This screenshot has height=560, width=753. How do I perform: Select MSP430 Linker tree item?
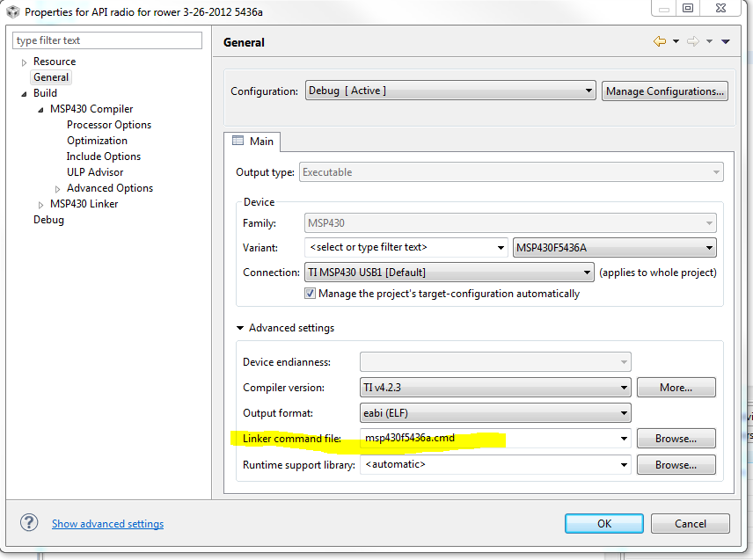point(84,204)
